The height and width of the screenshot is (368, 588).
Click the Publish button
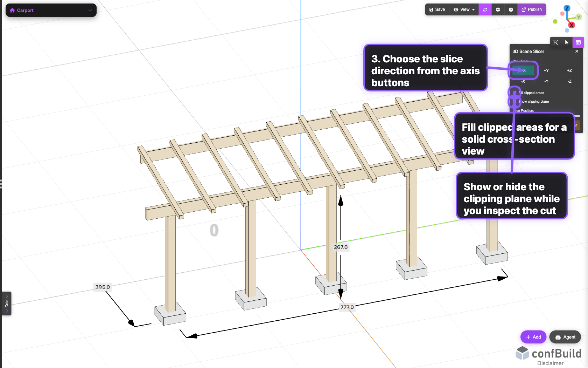tap(532, 9)
